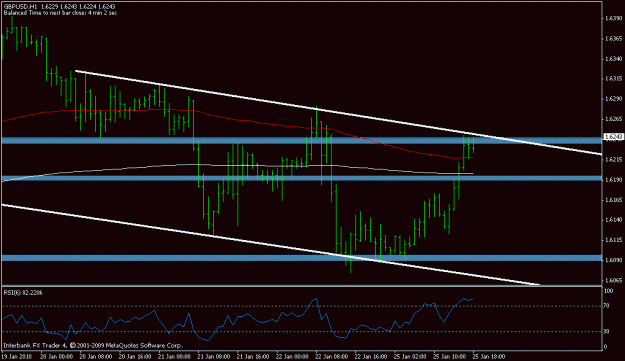The image size is (625, 361).
Task: Select the 1.6115 price axis label
Action: (613, 240)
